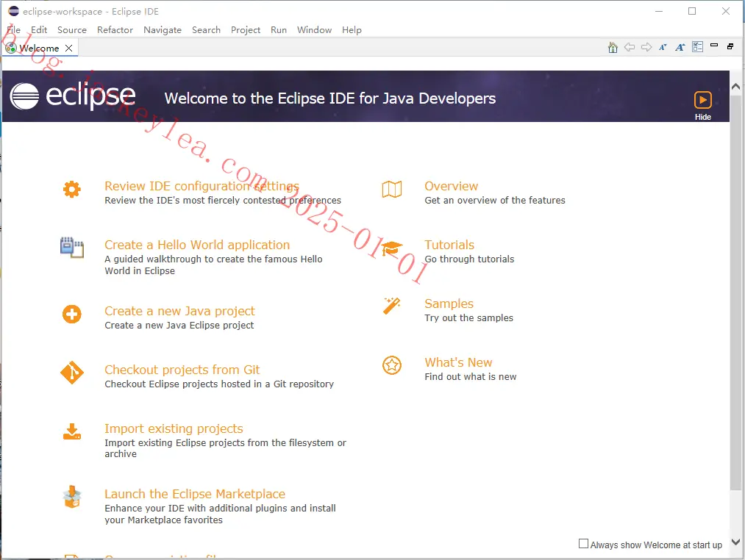Close the Welcome tab
Screen dimensions: 745x560
tap(69, 48)
